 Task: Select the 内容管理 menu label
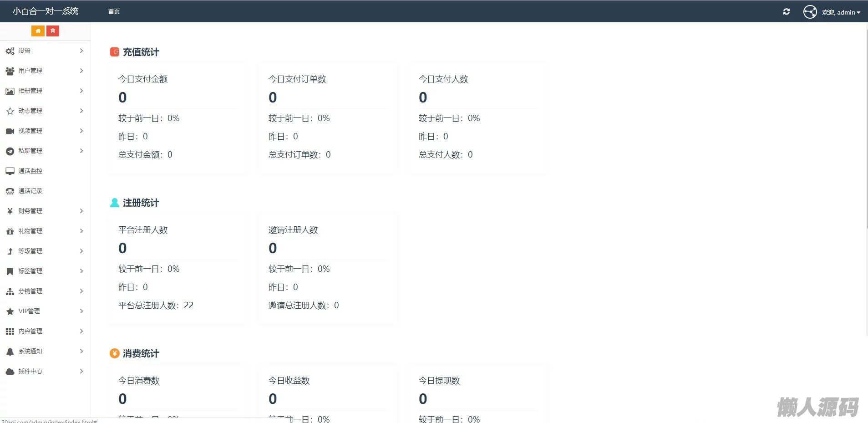(x=30, y=331)
